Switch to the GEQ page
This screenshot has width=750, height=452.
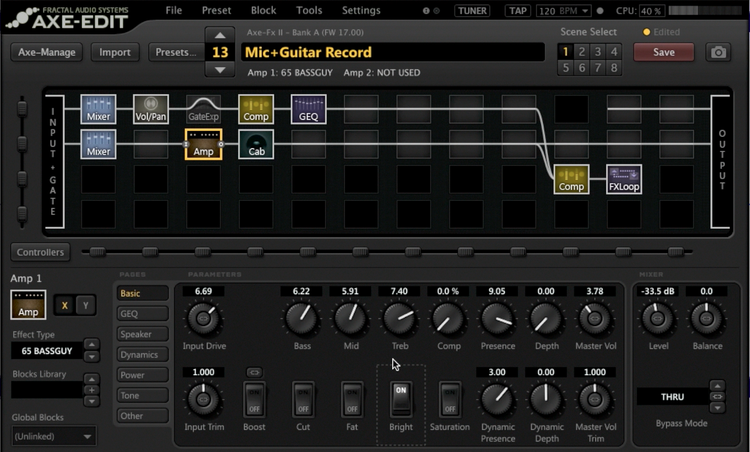(143, 314)
